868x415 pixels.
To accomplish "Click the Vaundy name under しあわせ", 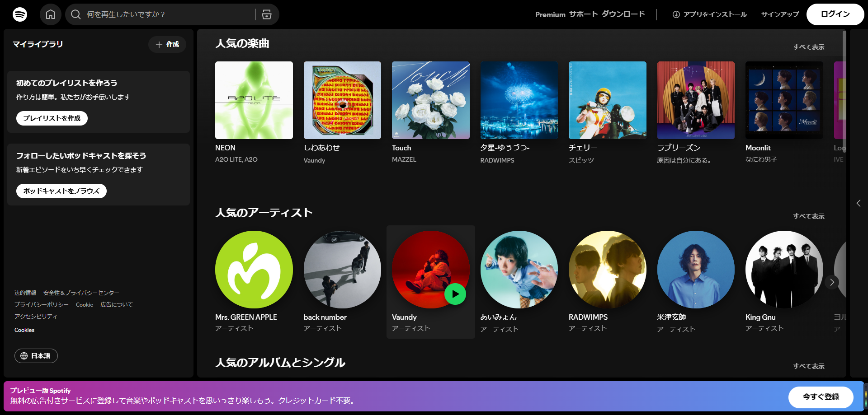I will pos(314,160).
